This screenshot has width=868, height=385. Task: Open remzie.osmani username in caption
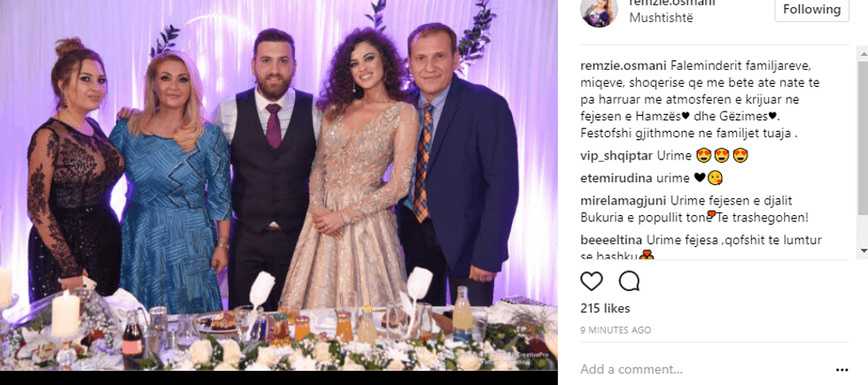pos(623,65)
